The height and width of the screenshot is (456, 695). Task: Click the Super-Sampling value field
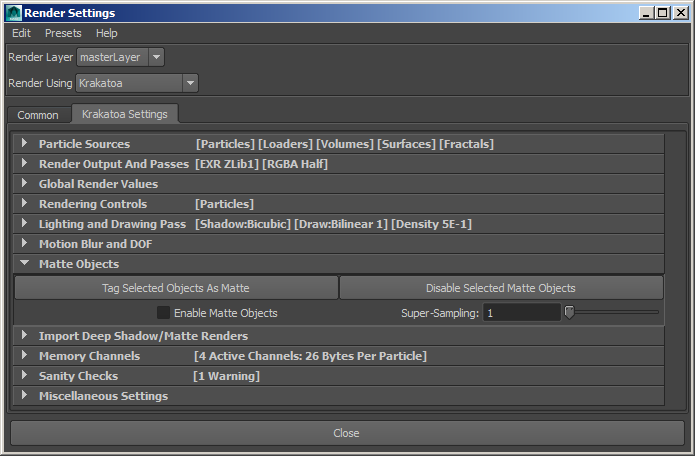coord(522,313)
